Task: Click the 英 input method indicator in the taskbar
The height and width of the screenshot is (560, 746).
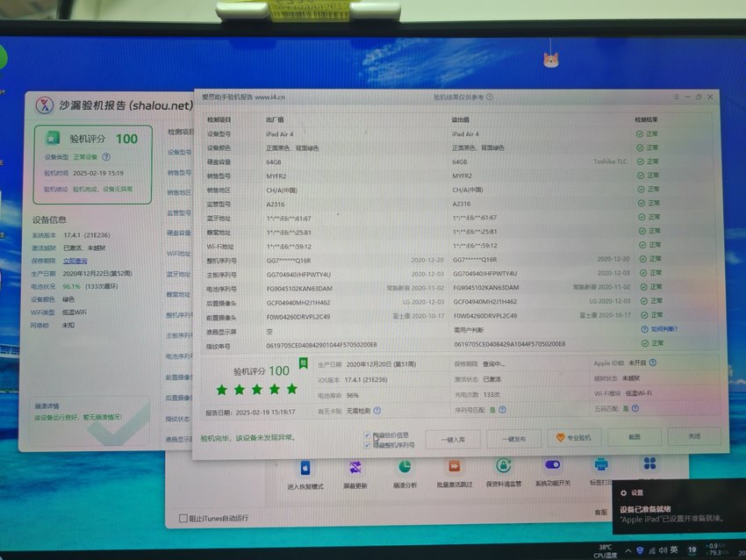Action: pyautogui.click(x=674, y=550)
